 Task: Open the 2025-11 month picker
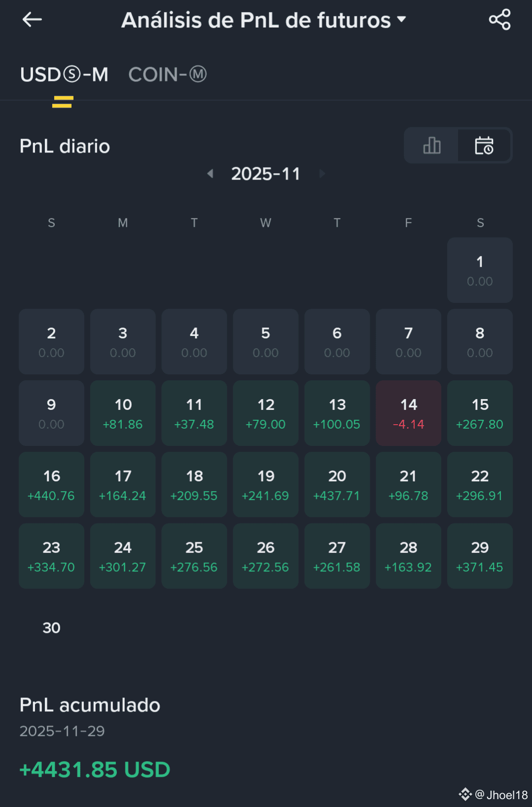coord(266,174)
